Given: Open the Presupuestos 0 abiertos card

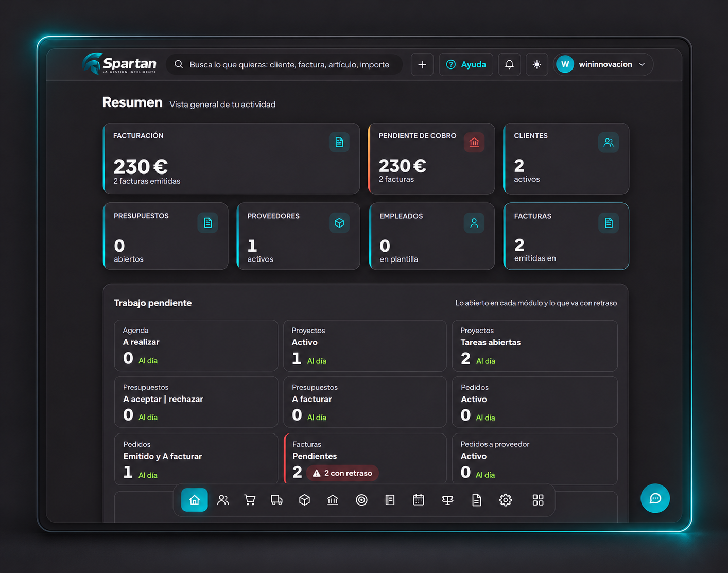Looking at the screenshot, I should pyautogui.click(x=166, y=236).
